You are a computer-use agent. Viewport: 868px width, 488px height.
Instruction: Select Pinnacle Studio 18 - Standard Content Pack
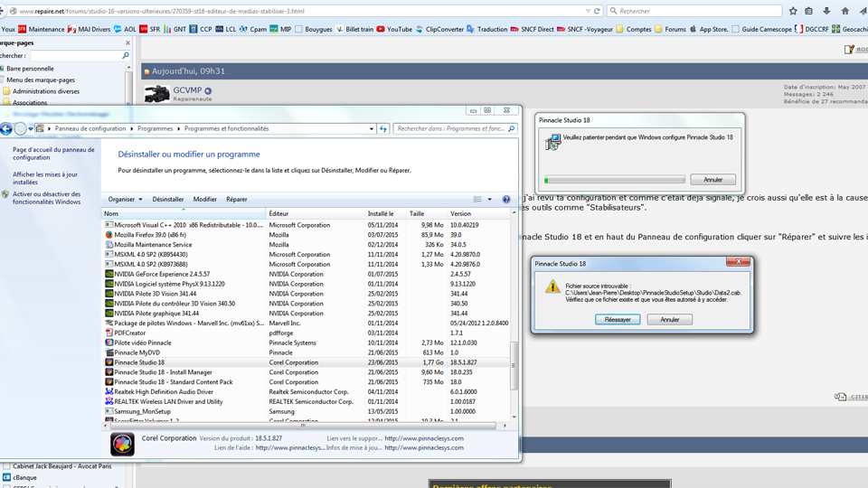pyautogui.click(x=307, y=382)
